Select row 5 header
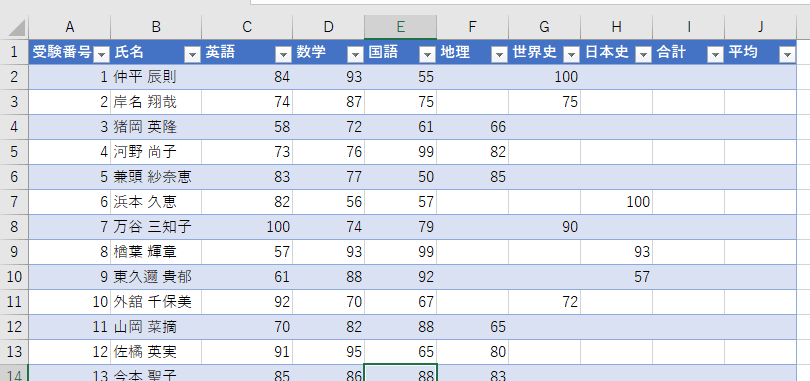 [x=14, y=152]
